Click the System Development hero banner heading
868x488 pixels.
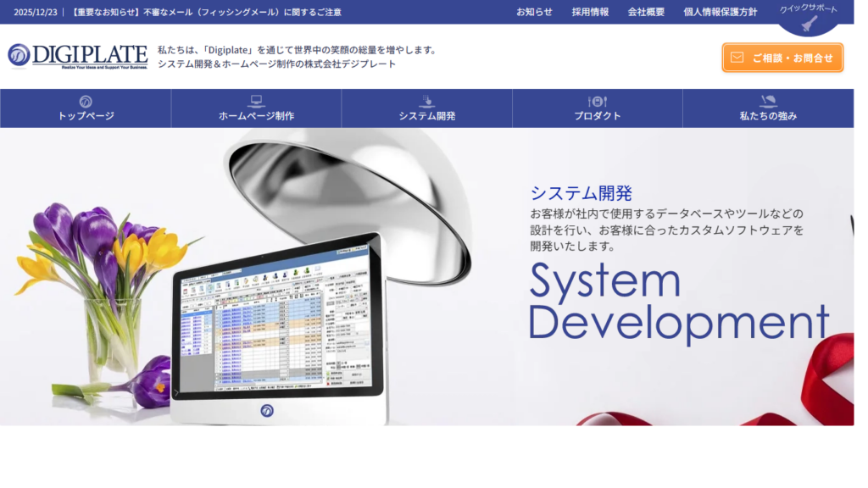678,302
